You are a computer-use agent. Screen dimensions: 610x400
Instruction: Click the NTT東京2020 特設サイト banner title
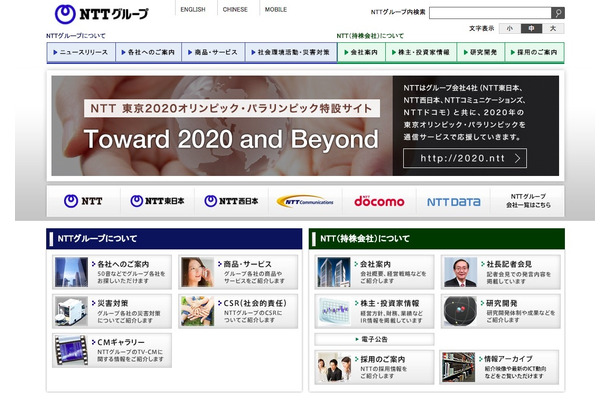click(232, 109)
